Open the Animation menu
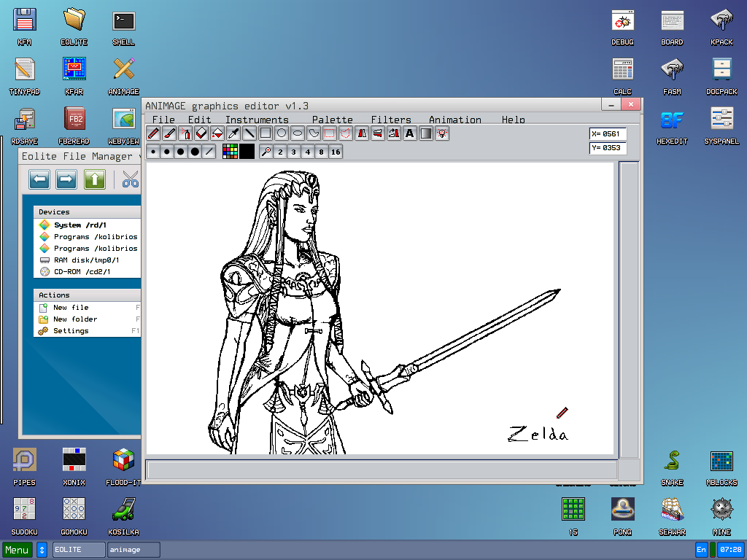Screen dimensions: 747x560 coord(454,120)
